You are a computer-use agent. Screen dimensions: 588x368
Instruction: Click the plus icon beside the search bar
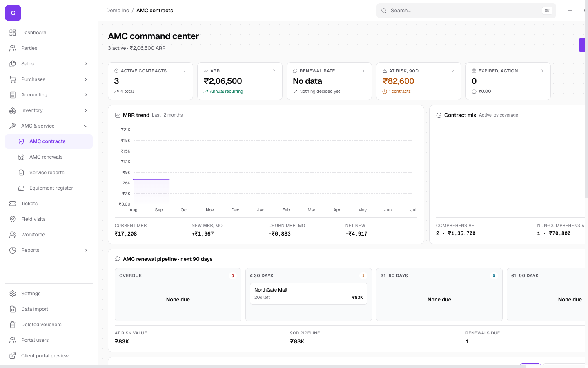[x=570, y=11]
